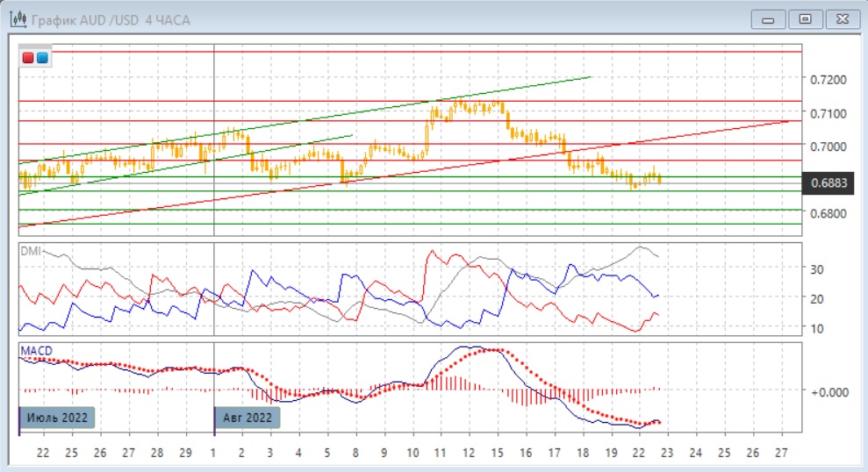Click date 10 on the time axis
The image size is (868, 472).
[x=413, y=454]
